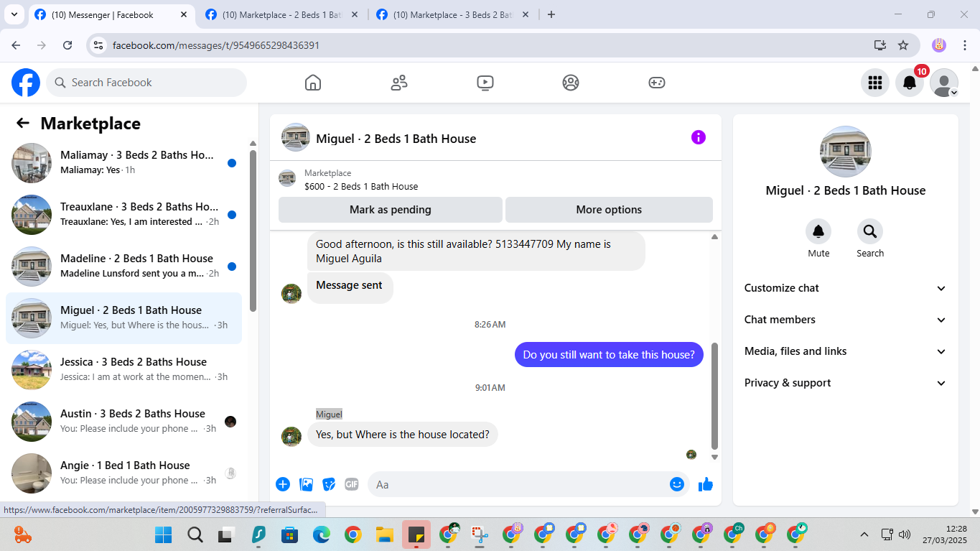Show hidden system tray icons
Screen dimensions: 980x551
(x=864, y=534)
